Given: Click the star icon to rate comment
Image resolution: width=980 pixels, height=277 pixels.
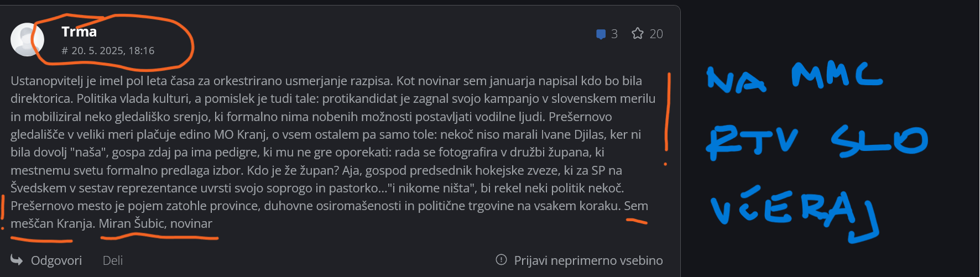Looking at the screenshot, I should coord(638,34).
